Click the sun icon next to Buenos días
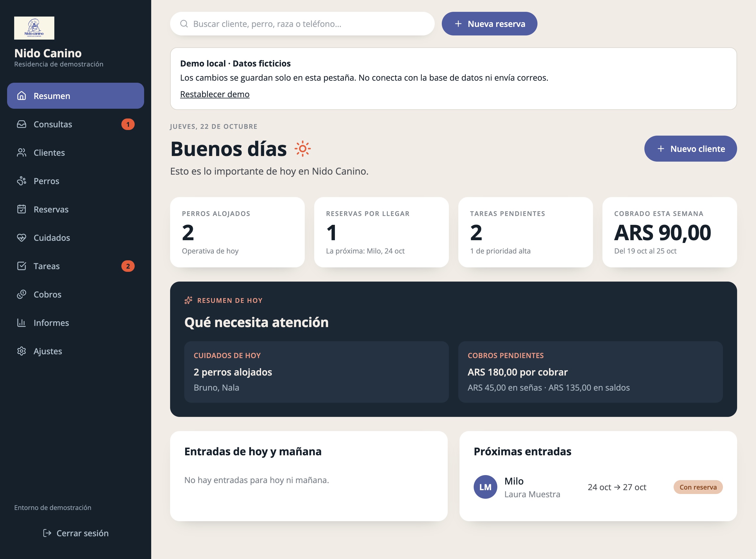 pos(302,149)
